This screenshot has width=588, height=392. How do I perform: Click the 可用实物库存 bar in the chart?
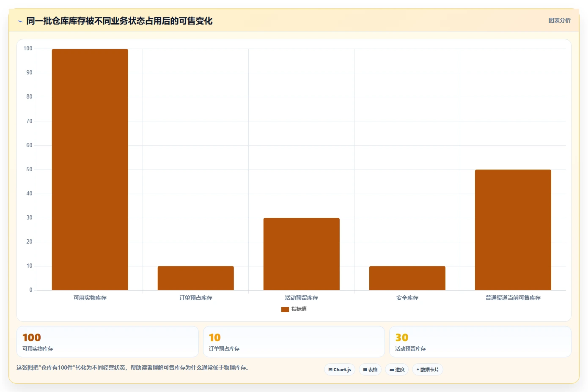point(90,170)
